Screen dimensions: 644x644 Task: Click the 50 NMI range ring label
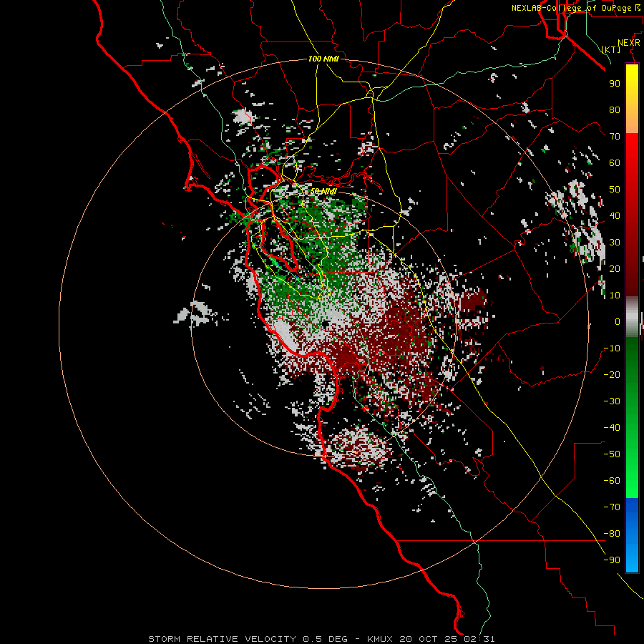click(x=323, y=191)
